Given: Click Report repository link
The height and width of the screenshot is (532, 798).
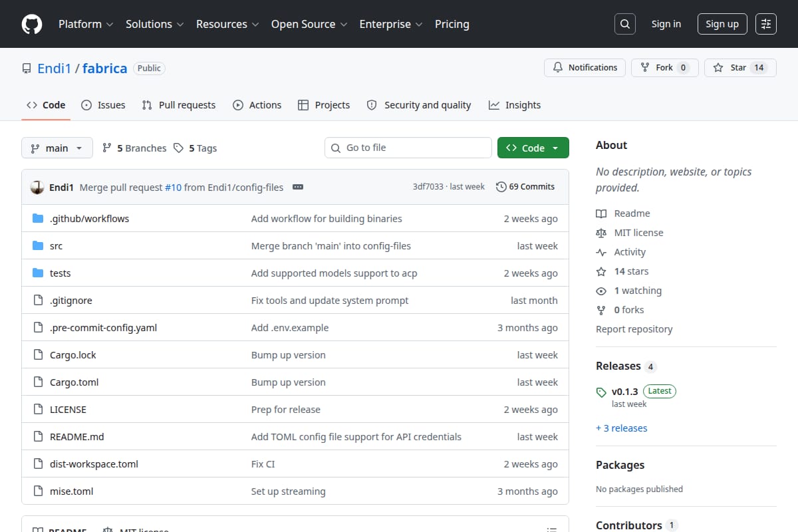Looking at the screenshot, I should (634, 329).
